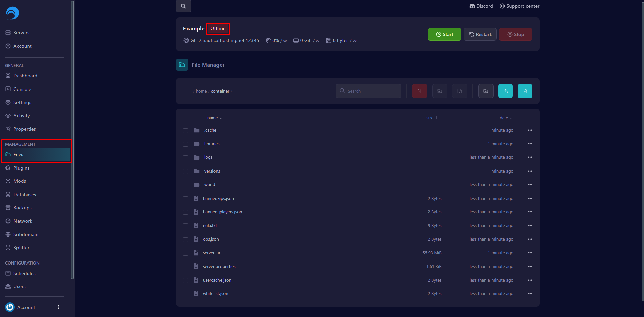The image size is (644, 317).
Task: Go to Console in the sidebar
Action: [x=22, y=89]
